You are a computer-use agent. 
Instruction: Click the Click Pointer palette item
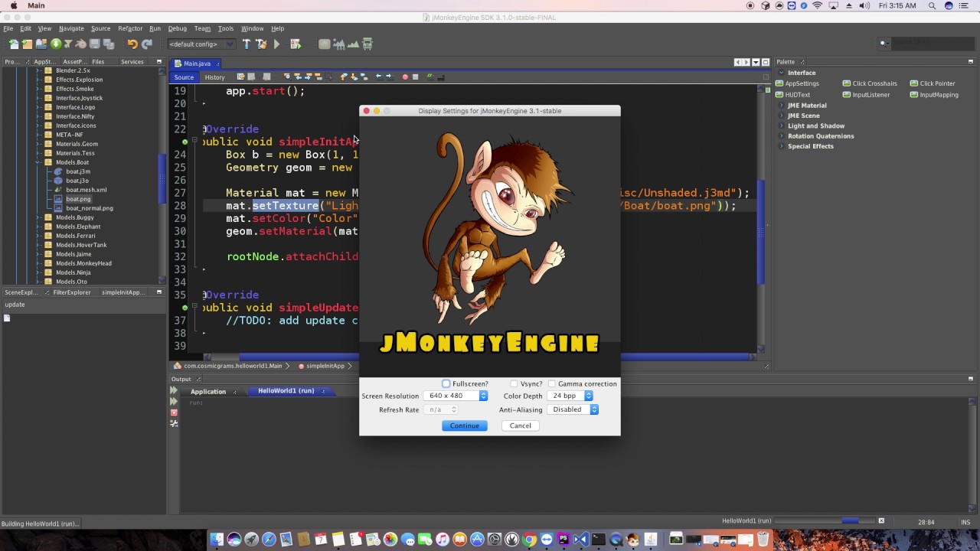[933, 83]
